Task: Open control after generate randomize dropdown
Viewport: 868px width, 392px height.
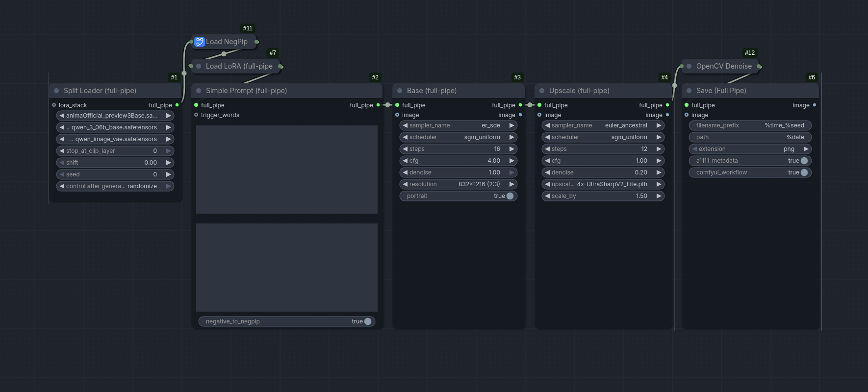Action: pyautogui.click(x=115, y=186)
